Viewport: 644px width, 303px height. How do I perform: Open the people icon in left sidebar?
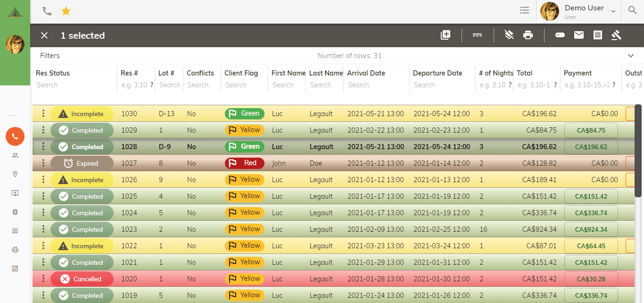coord(15,155)
